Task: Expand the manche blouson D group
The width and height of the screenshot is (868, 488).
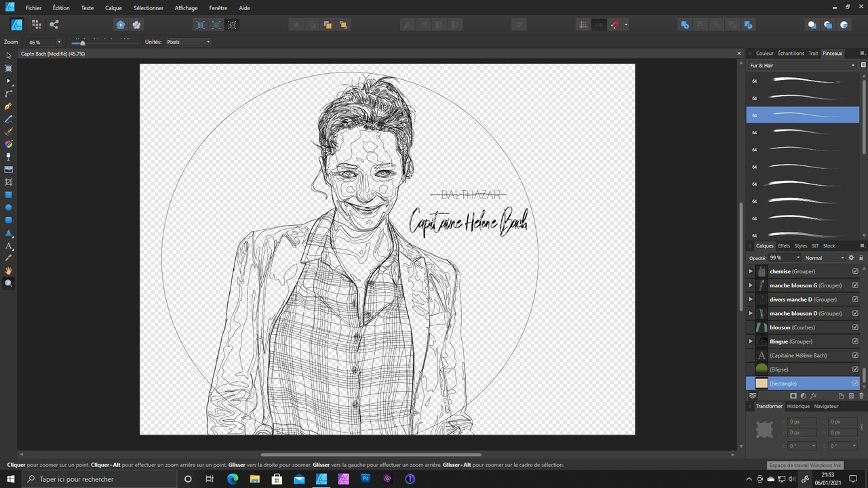Action: 751,313
